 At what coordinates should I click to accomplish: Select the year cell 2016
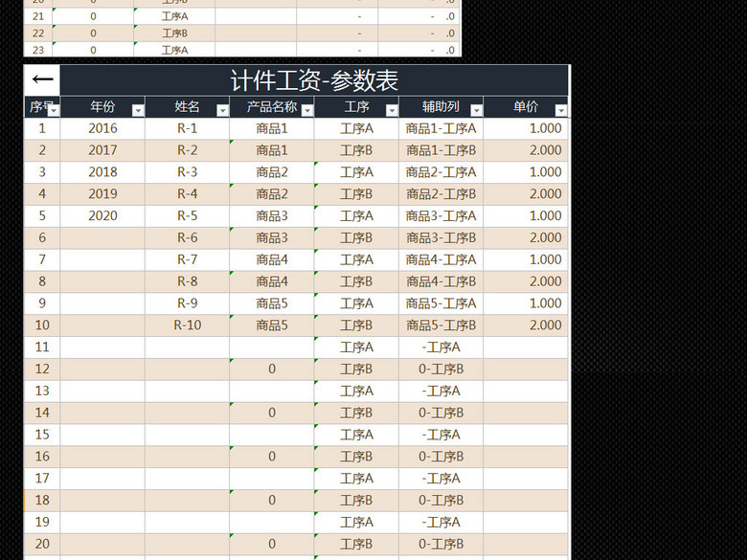click(102, 128)
